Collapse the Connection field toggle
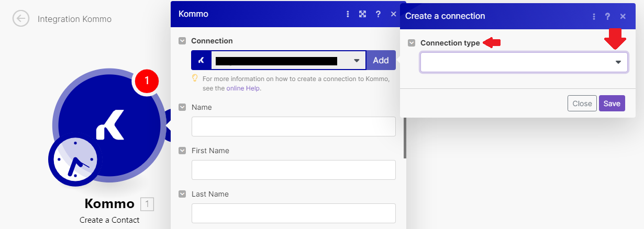644x229 pixels. click(x=182, y=41)
